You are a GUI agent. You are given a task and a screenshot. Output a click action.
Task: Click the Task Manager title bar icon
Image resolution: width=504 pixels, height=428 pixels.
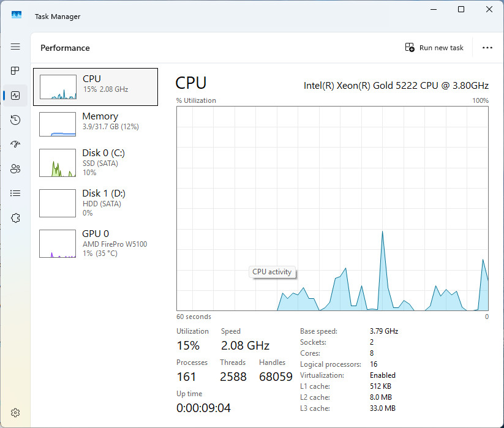click(x=17, y=15)
